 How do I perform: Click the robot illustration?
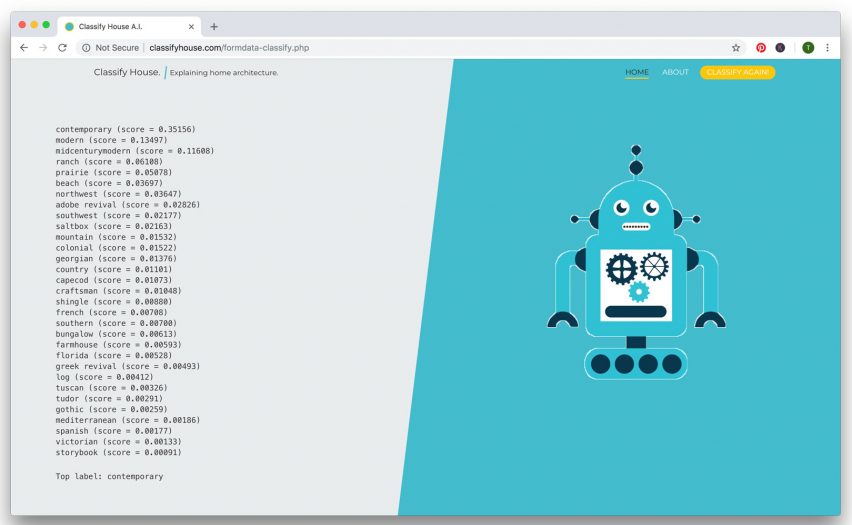636,262
